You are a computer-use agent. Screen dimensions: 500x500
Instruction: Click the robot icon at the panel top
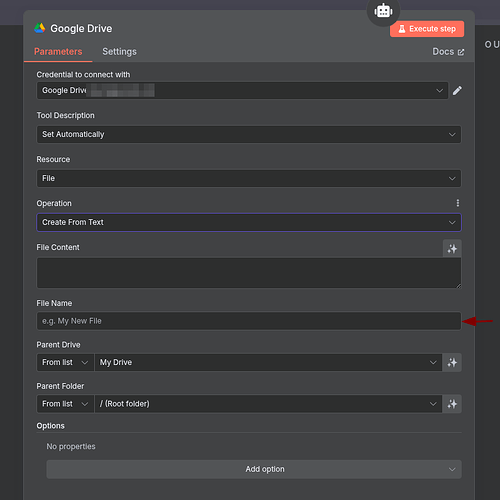383,11
